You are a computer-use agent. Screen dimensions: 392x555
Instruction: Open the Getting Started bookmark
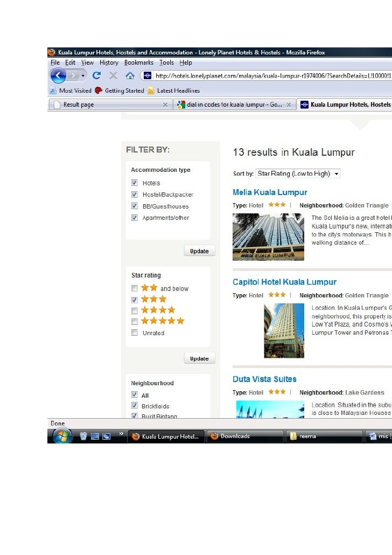[x=120, y=91]
